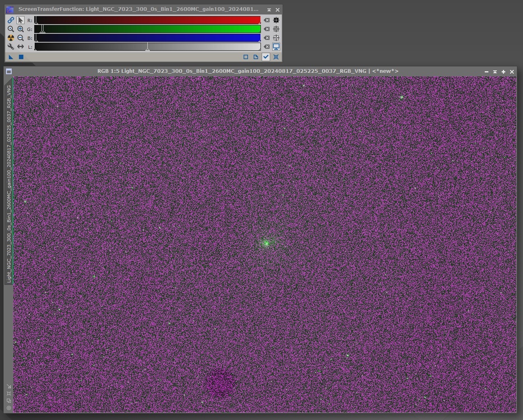Click the Fit View square icon on the left edge

tap(9, 393)
